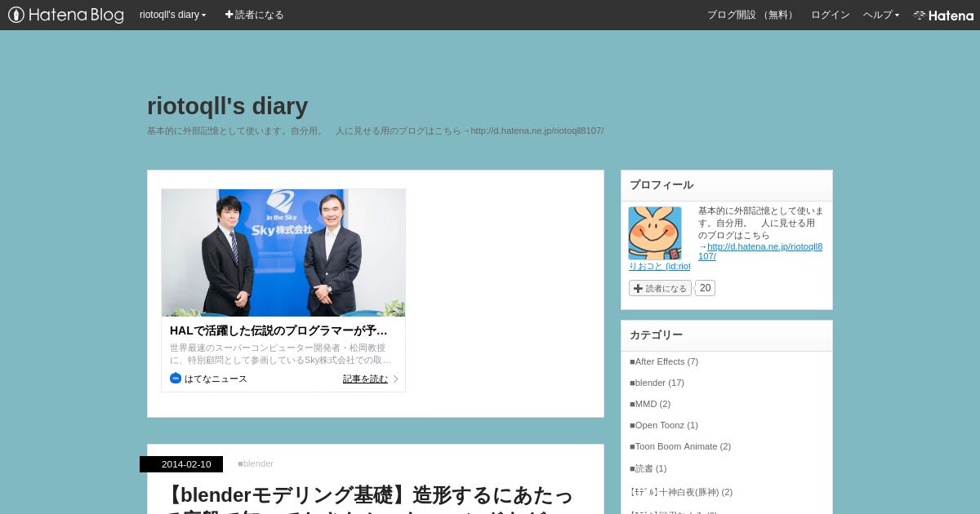Click the subscriber count 20 bubble

(x=706, y=288)
